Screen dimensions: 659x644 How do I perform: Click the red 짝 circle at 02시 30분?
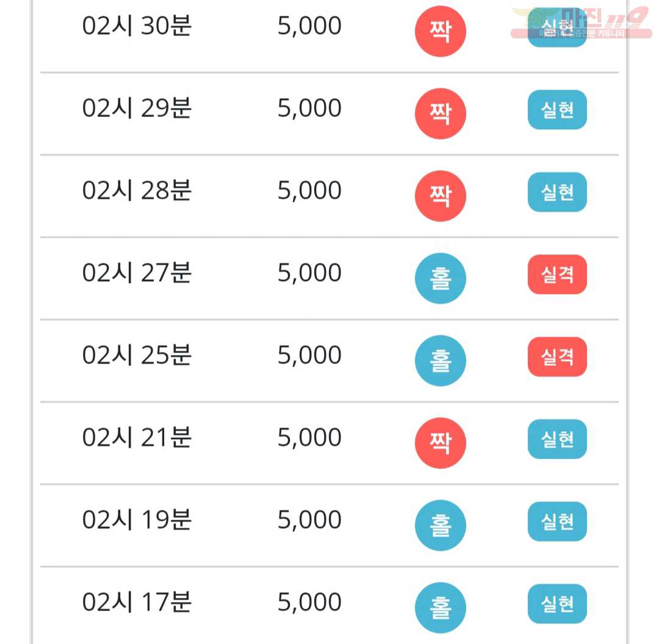click(x=440, y=31)
